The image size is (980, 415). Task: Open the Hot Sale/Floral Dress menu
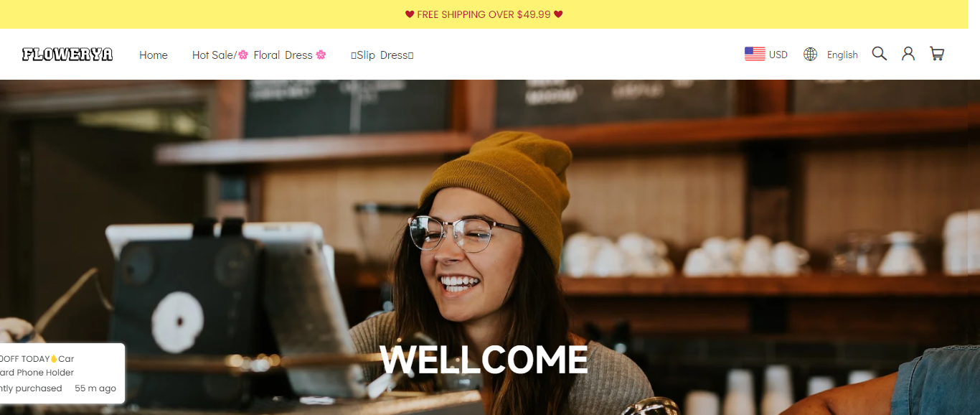tap(259, 55)
